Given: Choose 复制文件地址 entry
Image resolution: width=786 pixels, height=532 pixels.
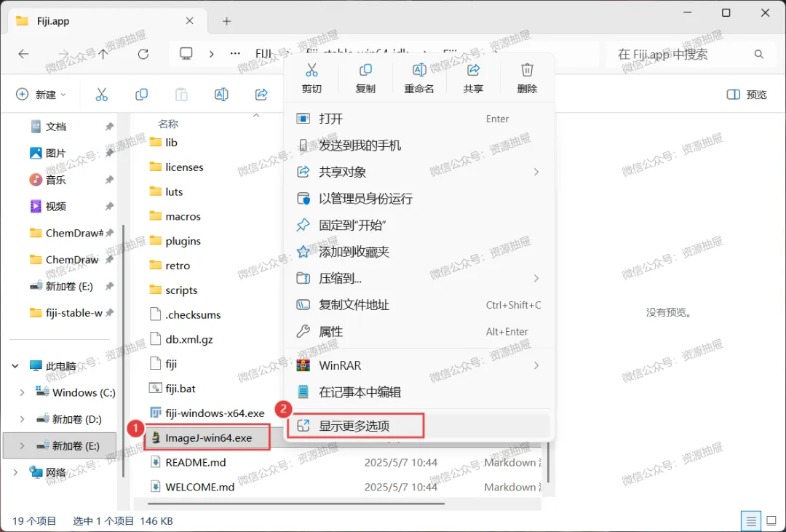Looking at the screenshot, I should 419,305.
